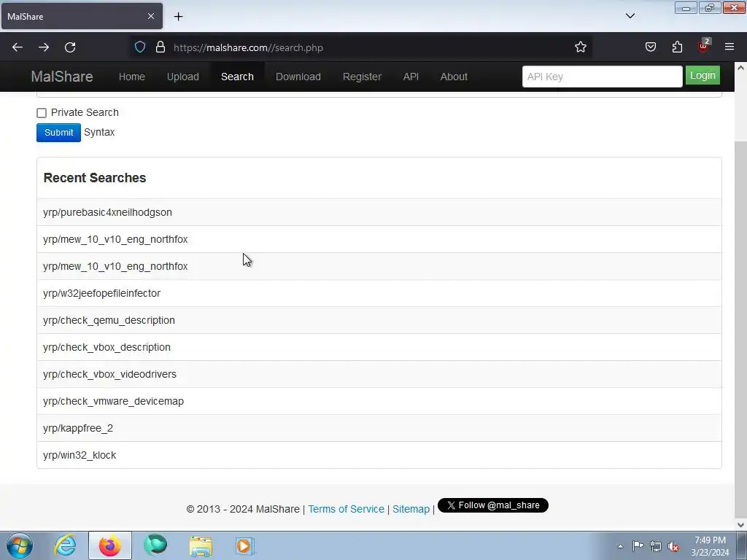The width and height of the screenshot is (747, 560).
Task: Open the Save to Pocket icon
Action: [651, 47]
